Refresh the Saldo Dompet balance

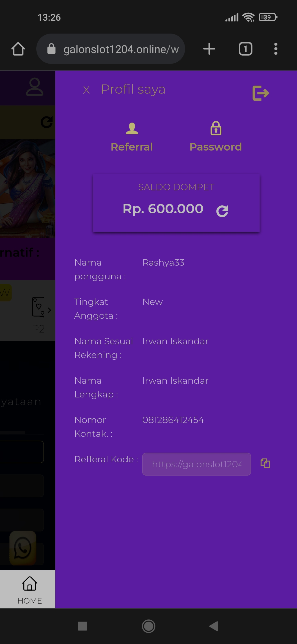222,211
